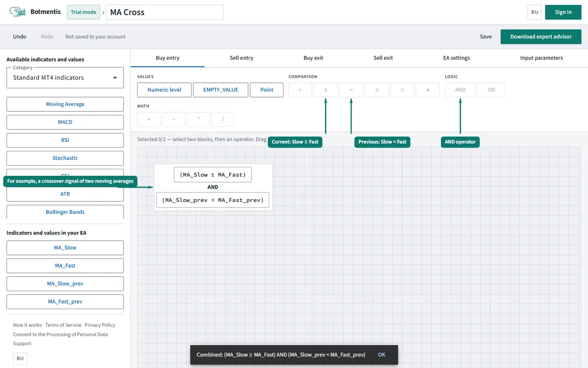Click the Botmentis logo icon
The image size is (588, 368).
pyautogui.click(x=18, y=12)
